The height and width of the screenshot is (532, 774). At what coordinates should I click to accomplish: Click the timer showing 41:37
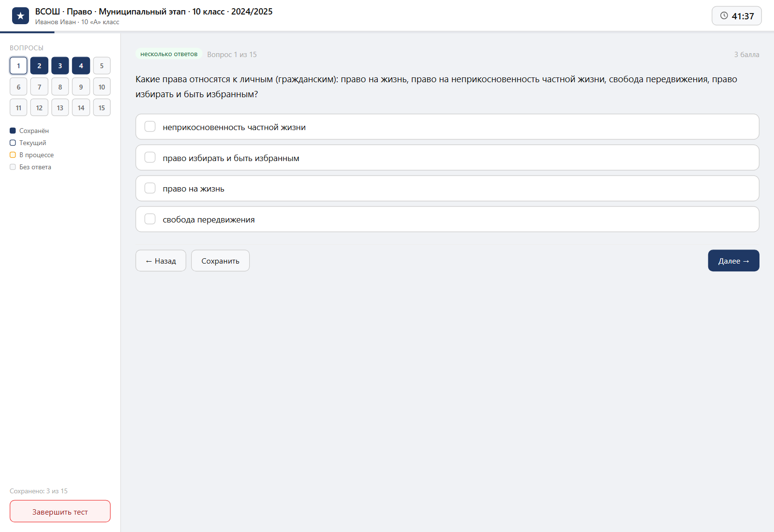click(737, 16)
